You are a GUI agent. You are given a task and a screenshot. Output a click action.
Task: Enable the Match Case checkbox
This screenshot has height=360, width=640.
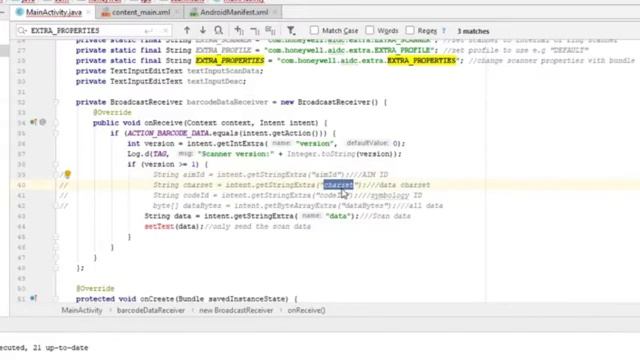(x=314, y=30)
